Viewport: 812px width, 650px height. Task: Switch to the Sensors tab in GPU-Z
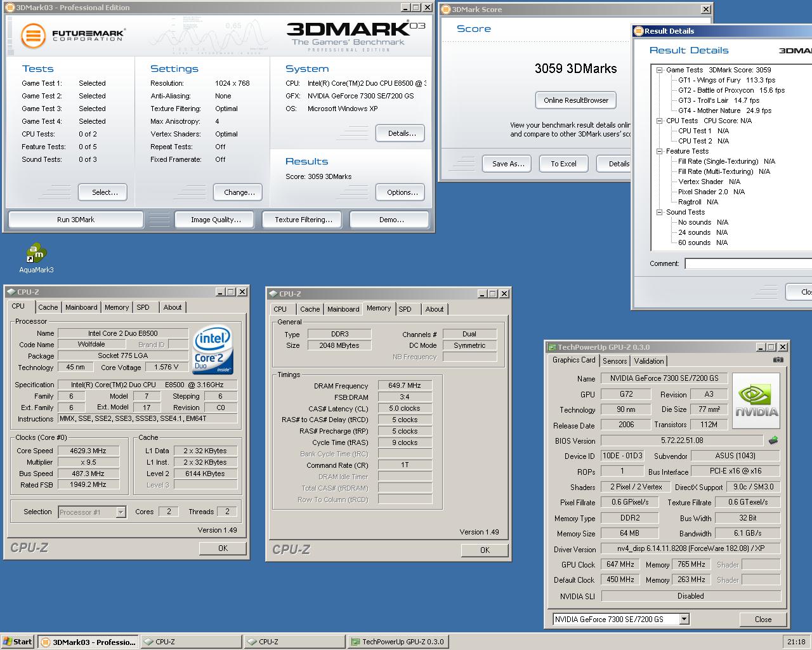(x=615, y=361)
